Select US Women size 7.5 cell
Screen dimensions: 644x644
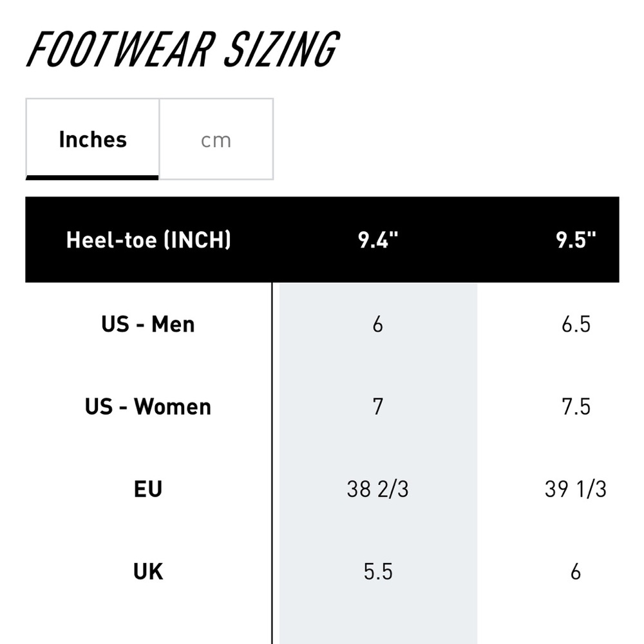click(x=576, y=406)
